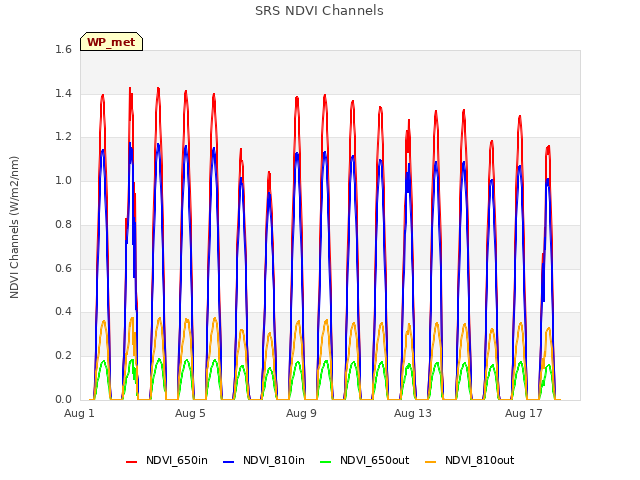Click the Aug 17 x-axis tick label
640x480 pixels.
[524, 413]
